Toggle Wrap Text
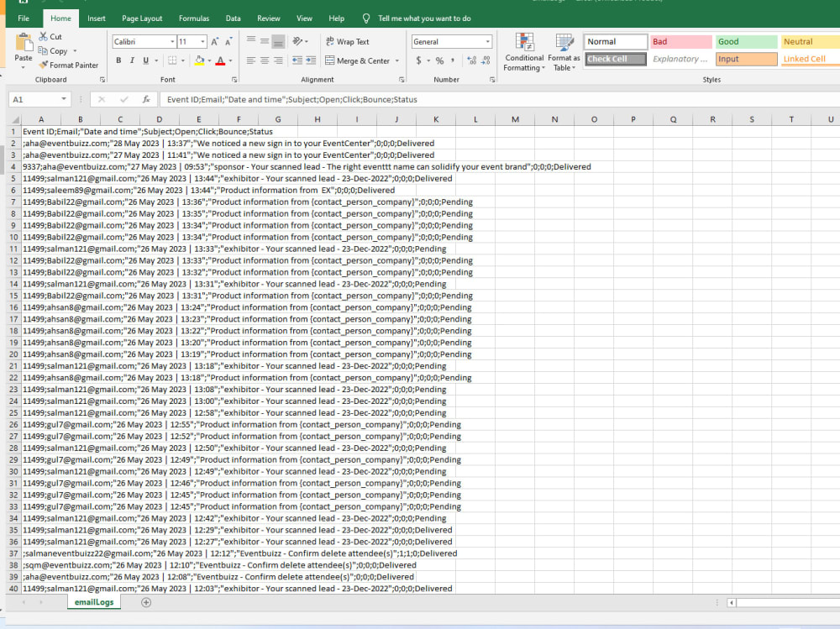This screenshot has width=840, height=629. click(x=347, y=41)
